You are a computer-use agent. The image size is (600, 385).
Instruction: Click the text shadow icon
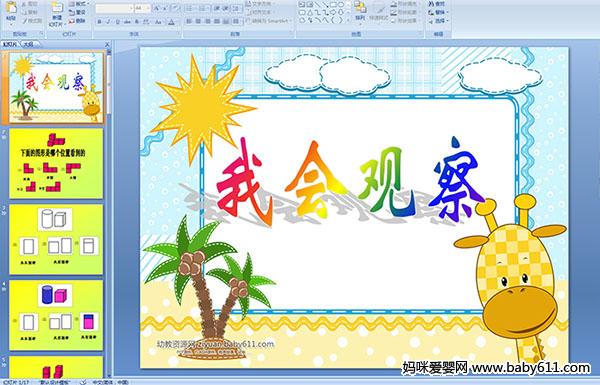136,22
